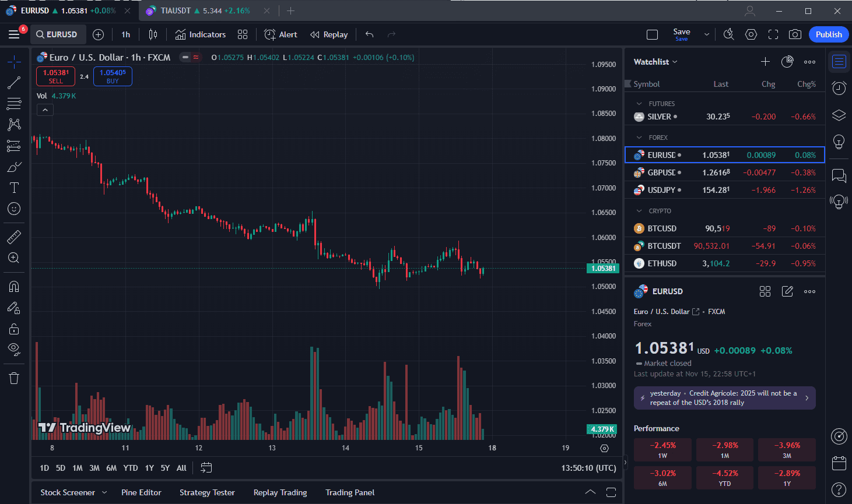
Task: Lock all drawings on the chart
Action: [13, 328]
